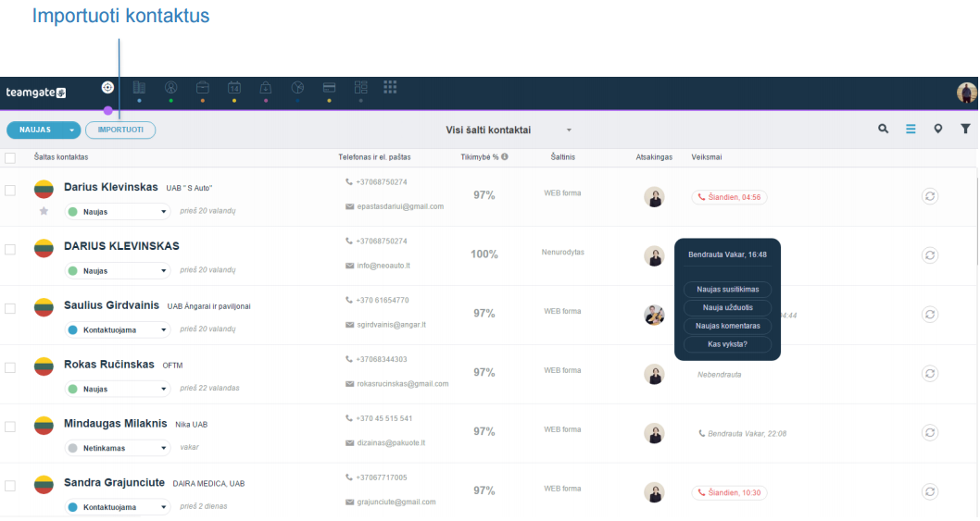Image resolution: width=980 pixels, height=521 pixels.
Task: Click the teamgate logo
Action: click(35, 93)
